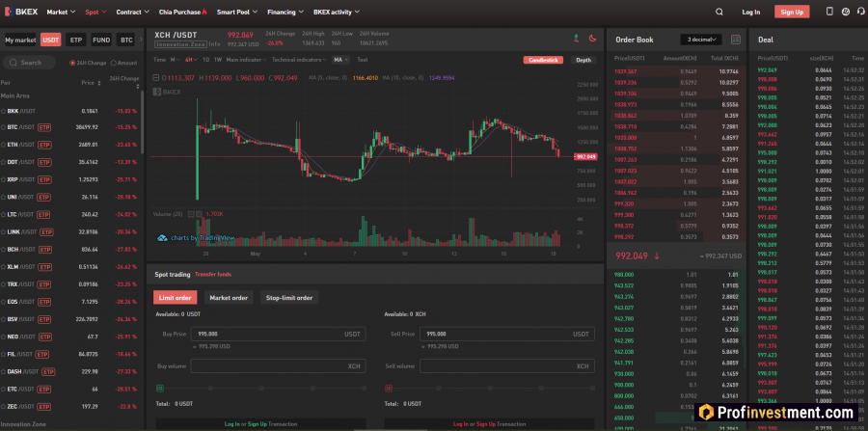The height and width of the screenshot is (431, 868).
Task: Expand the Financing menu in navbar
Action: [285, 12]
